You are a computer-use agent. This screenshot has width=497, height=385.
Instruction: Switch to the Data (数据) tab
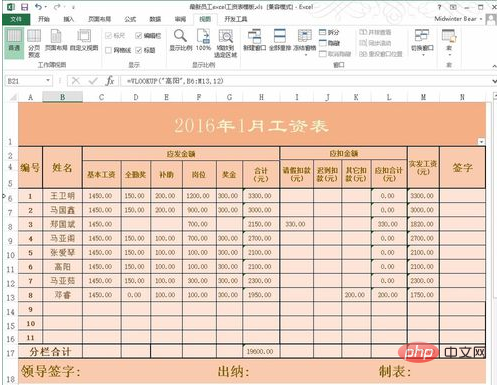pos(155,19)
